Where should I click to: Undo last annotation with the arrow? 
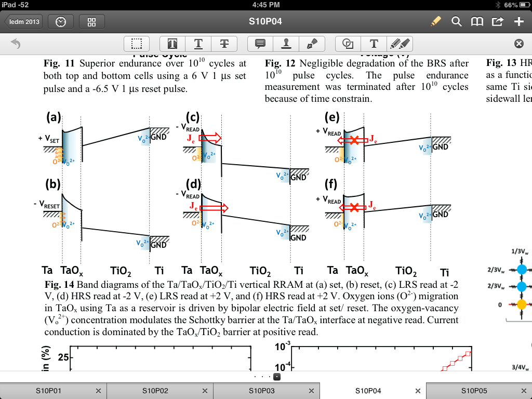tap(15, 44)
